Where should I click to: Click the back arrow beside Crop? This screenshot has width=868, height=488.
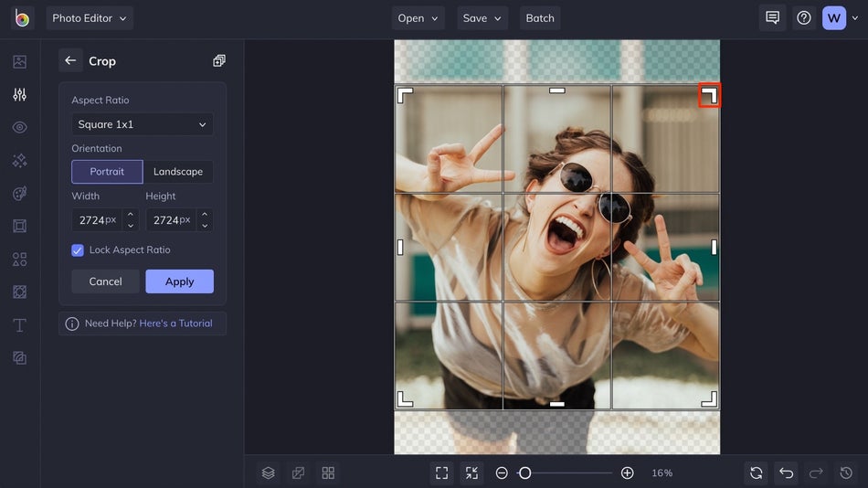click(70, 60)
